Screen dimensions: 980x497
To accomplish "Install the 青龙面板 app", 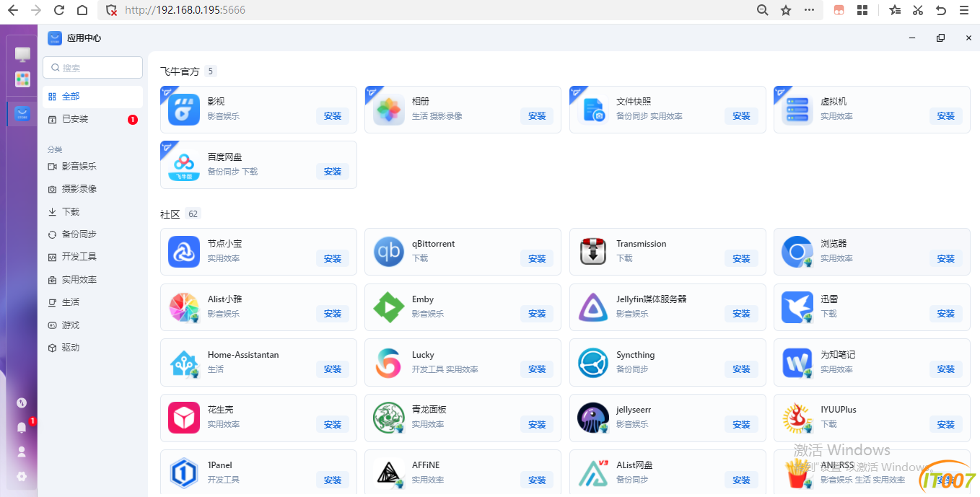I will 537,425.
